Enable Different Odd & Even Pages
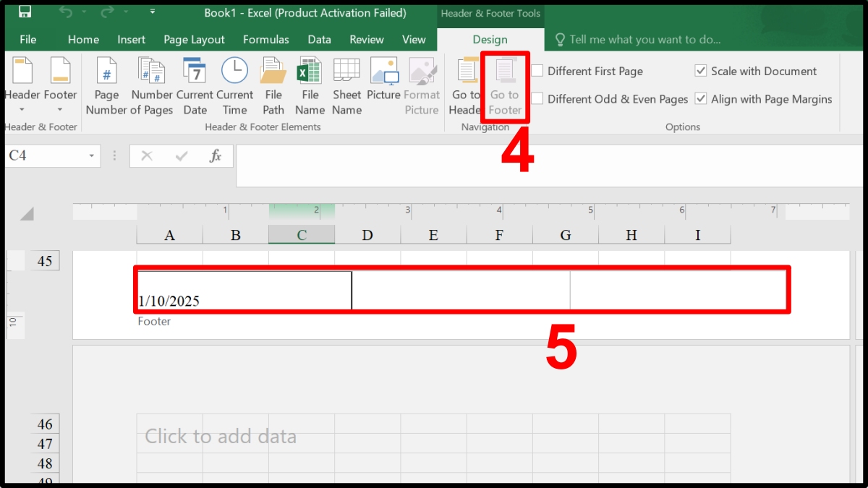This screenshot has width=868, height=488. point(537,99)
